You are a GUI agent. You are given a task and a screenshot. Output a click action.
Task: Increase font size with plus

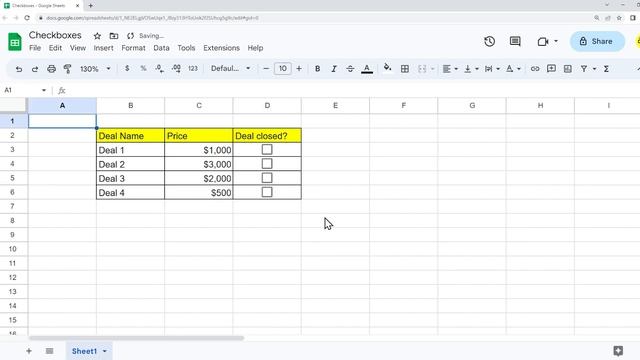coord(299,69)
